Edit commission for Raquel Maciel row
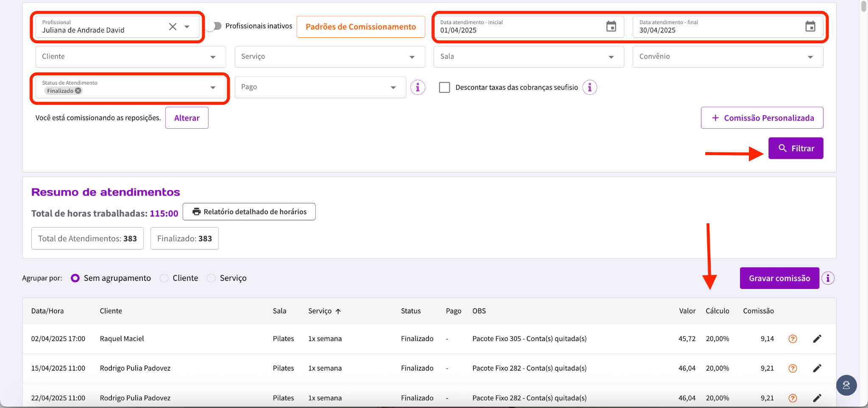This screenshot has height=408, width=868. pyautogui.click(x=817, y=339)
